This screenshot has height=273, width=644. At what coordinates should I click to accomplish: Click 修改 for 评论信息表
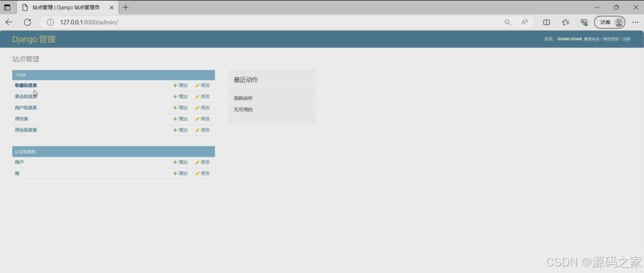click(203, 130)
